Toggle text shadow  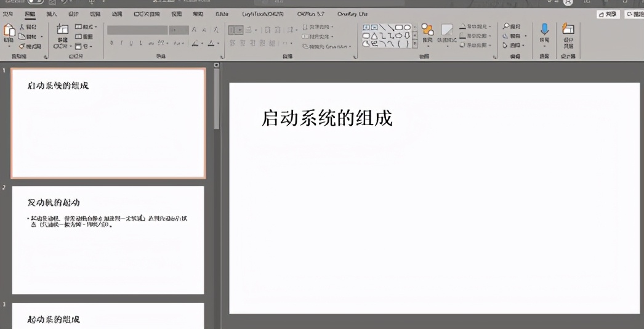tap(141, 43)
